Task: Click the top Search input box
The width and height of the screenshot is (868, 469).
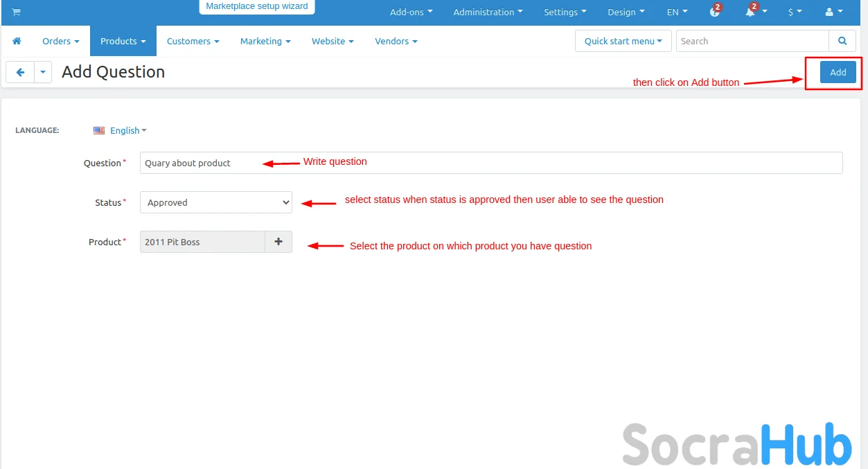Action: pyautogui.click(x=752, y=42)
